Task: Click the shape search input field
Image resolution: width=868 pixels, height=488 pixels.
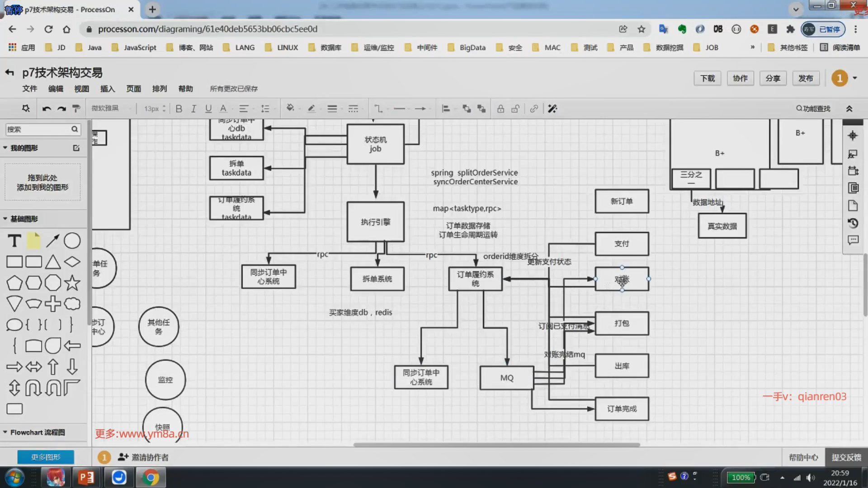Action: [x=38, y=130]
